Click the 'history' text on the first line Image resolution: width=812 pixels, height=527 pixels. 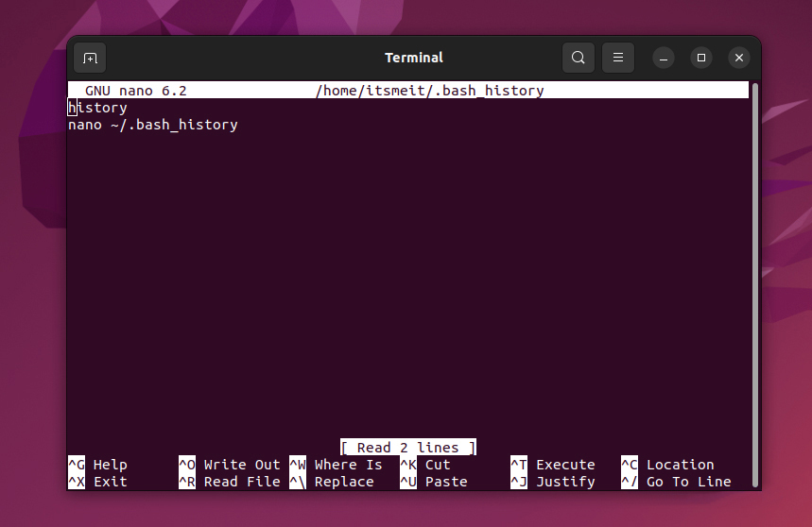(x=97, y=108)
